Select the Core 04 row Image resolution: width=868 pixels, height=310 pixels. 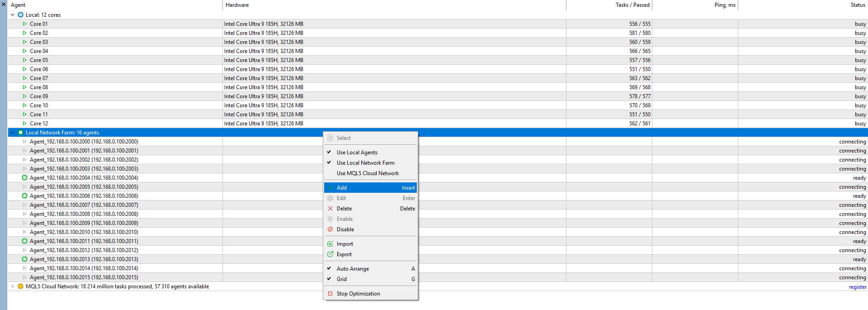click(x=438, y=51)
